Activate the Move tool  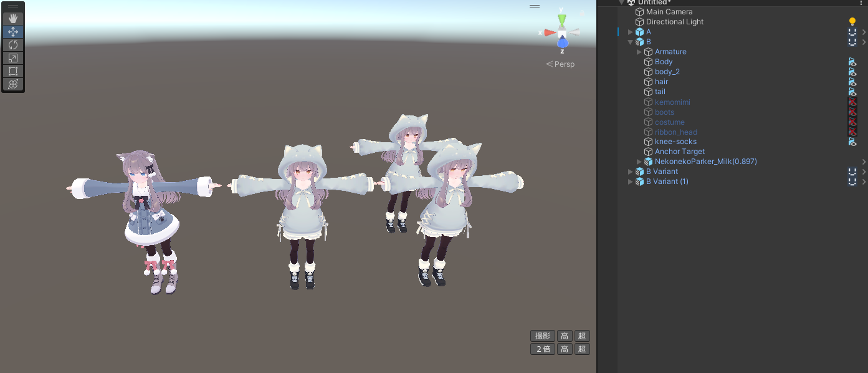tap(13, 32)
